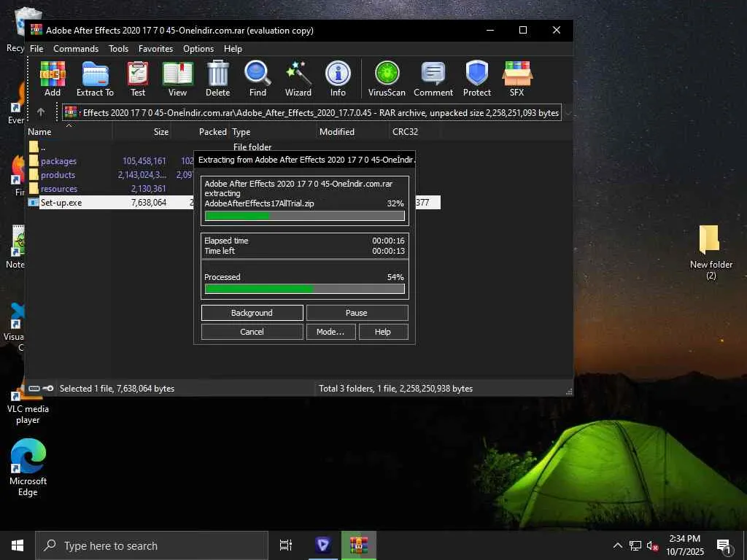Sort by the Modified column header
This screenshot has width=747, height=560.
click(x=353, y=132)
